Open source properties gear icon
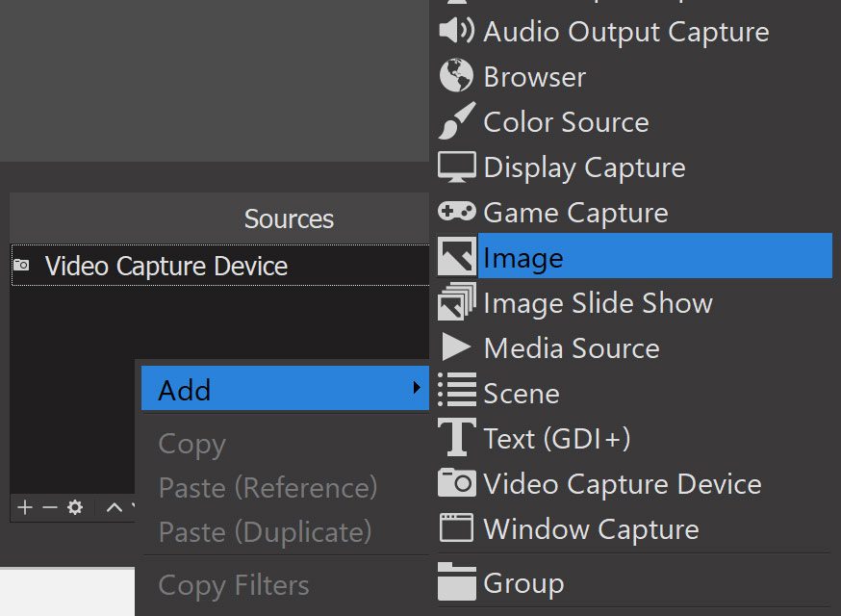This screenshot has height=616, width=841. tap(75, 507)
